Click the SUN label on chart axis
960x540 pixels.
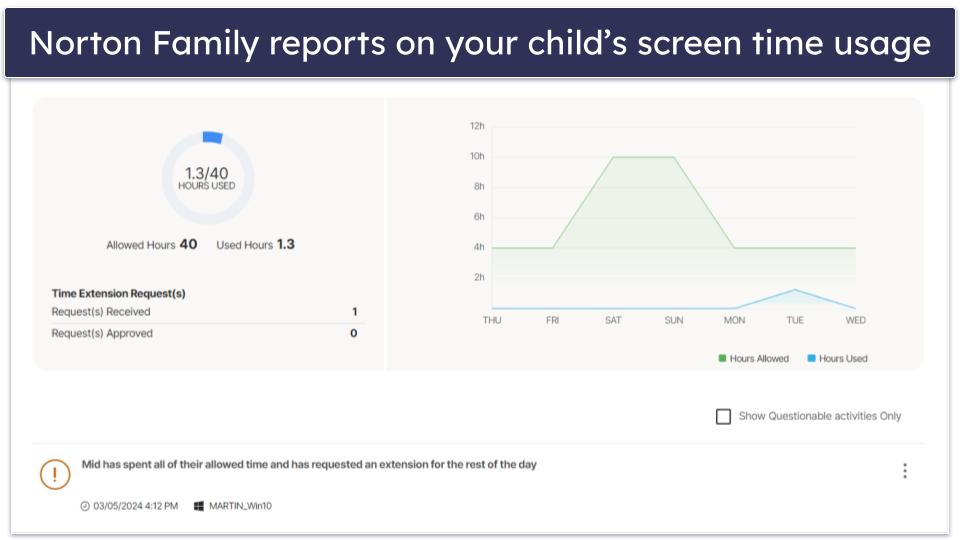(x=673, y=320)
